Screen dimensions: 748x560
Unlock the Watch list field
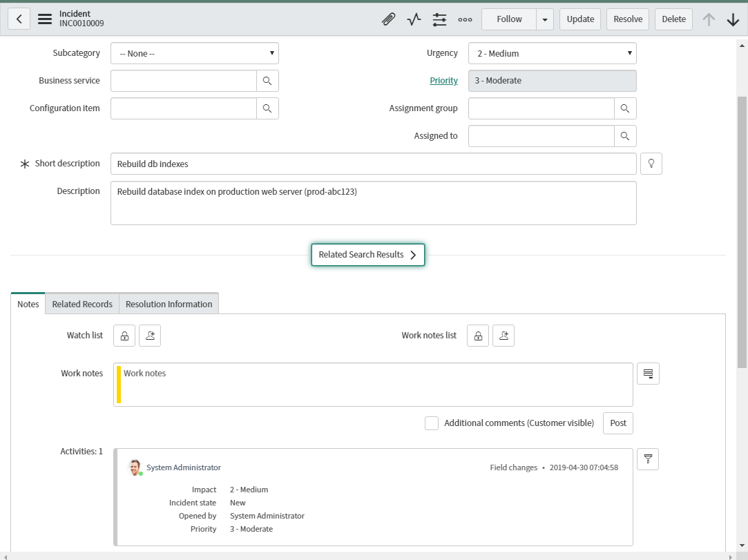tap(124, 336)
